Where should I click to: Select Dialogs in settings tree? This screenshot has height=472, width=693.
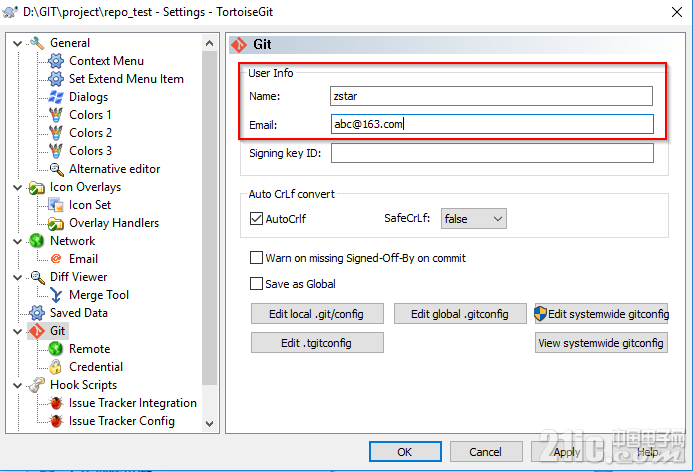pos(88,97)
